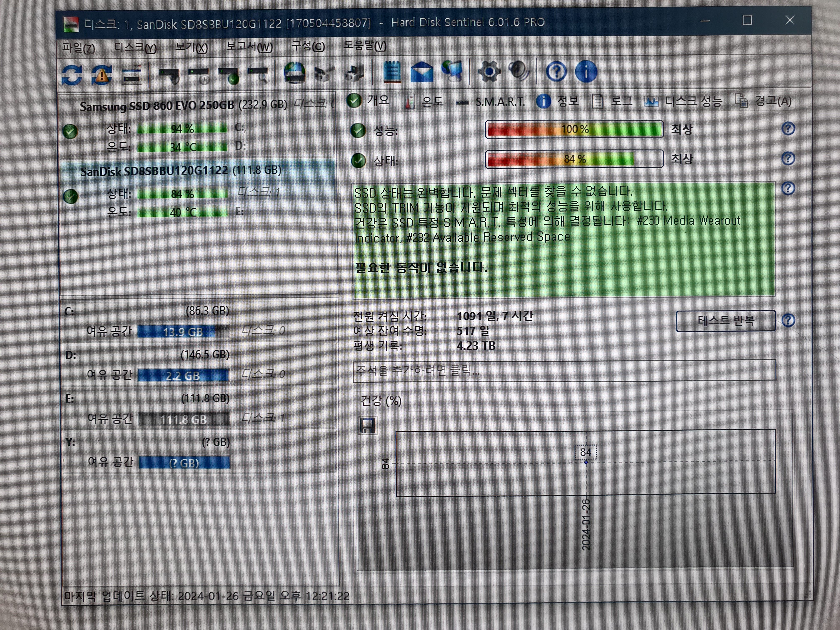Screen dimensions: 840x630
Task: Click the green check icon beside 성능
Action: point(358,131)
